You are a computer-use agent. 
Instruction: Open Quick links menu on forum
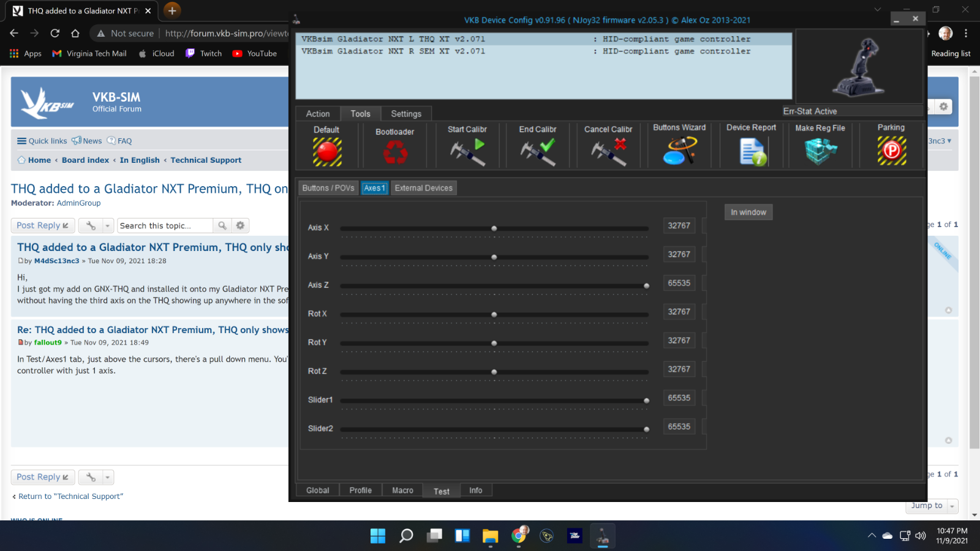click(42, 141)
